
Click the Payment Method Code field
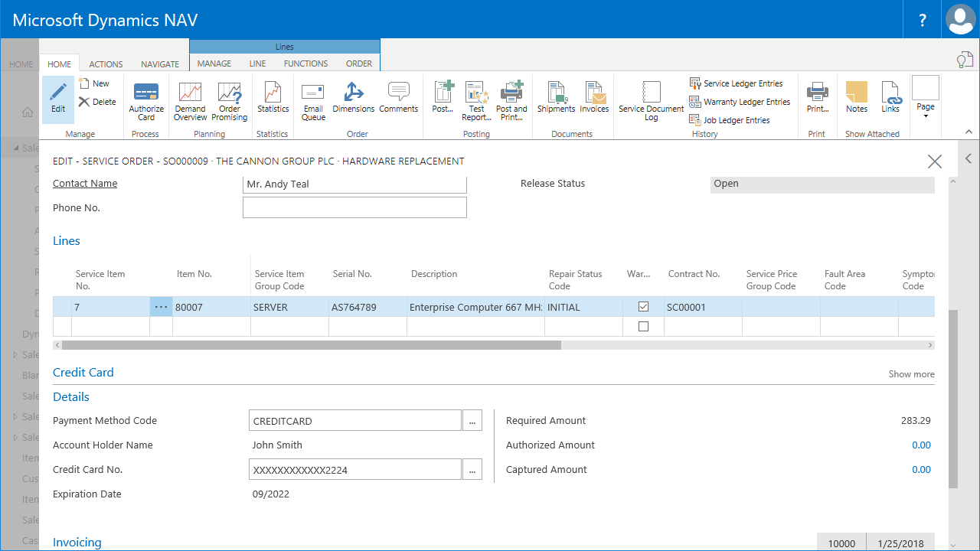pos(355,421)
